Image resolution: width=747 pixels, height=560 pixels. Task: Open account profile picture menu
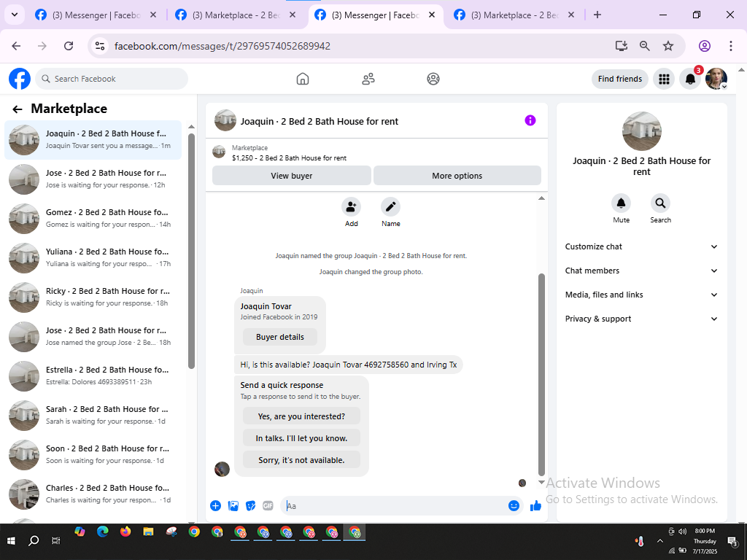coord(716,79)
